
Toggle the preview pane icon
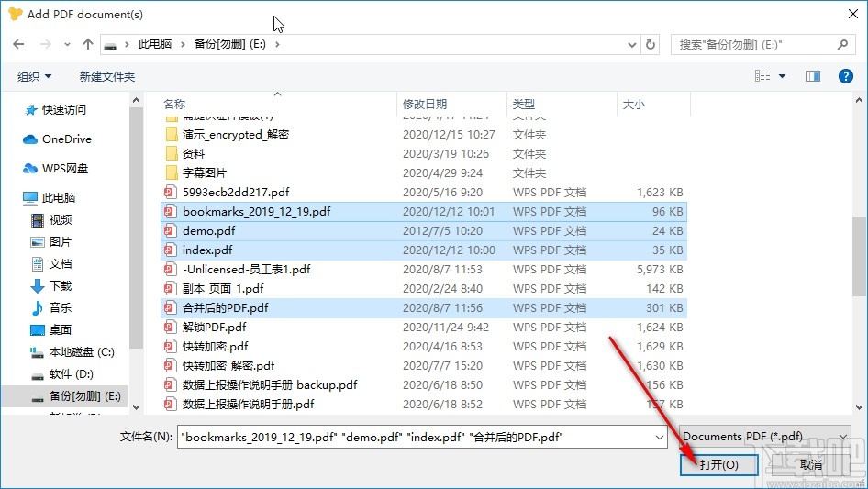point(813,76)
